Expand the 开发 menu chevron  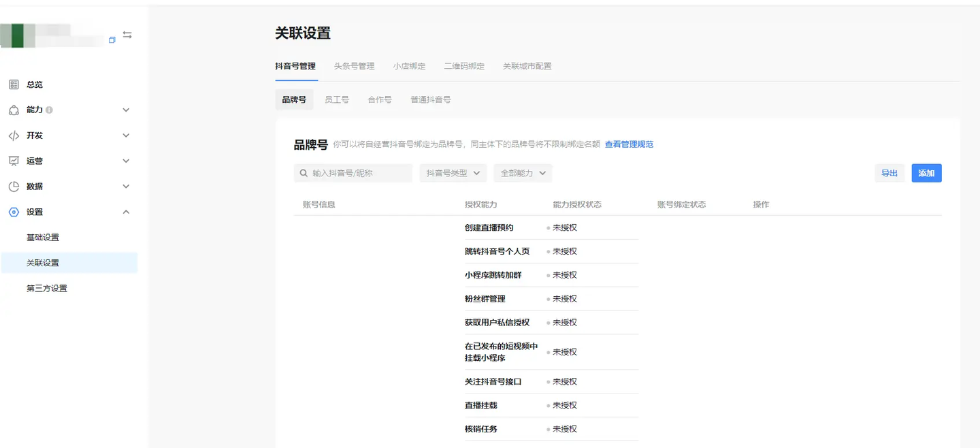coord(126,135)
